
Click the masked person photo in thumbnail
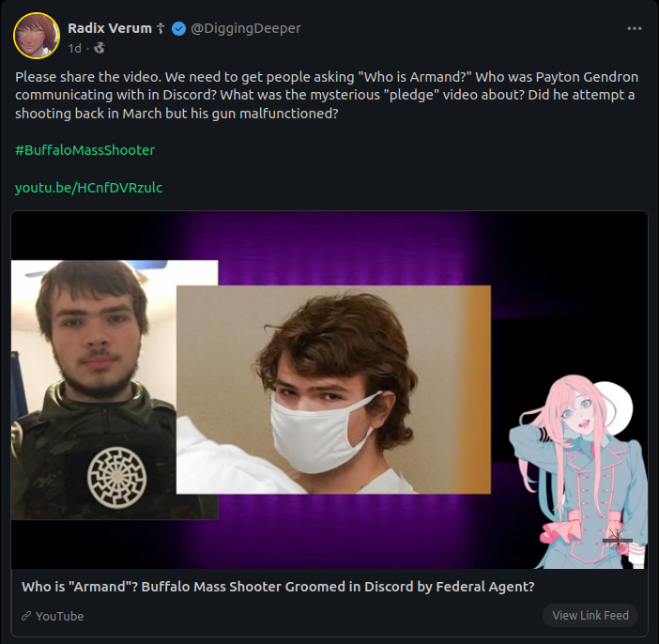coord(333,390)
